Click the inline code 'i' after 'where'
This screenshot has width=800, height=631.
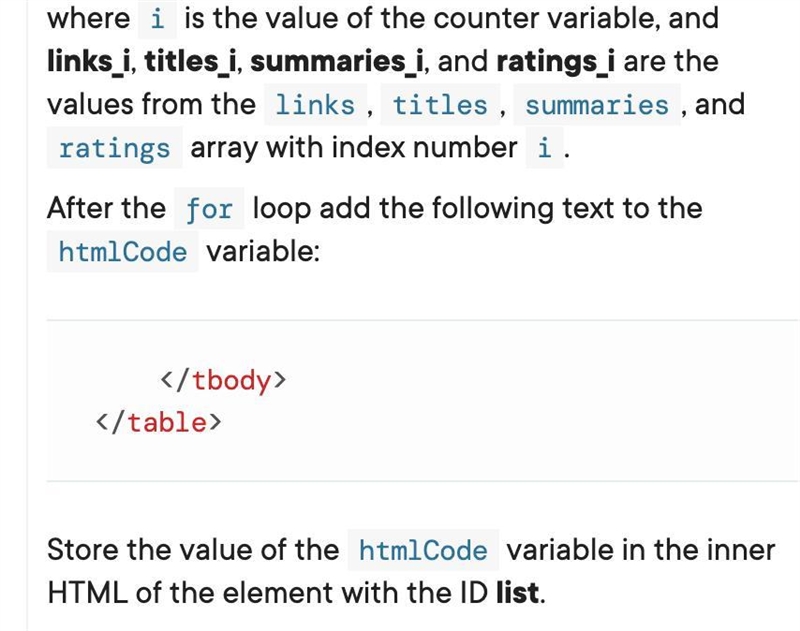pos(157,19)
